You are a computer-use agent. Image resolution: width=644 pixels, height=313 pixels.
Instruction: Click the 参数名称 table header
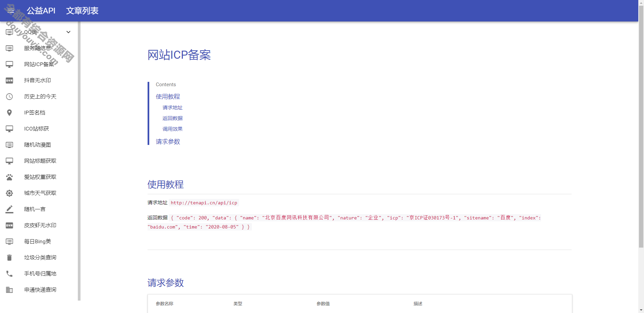[x=164, y=304]
